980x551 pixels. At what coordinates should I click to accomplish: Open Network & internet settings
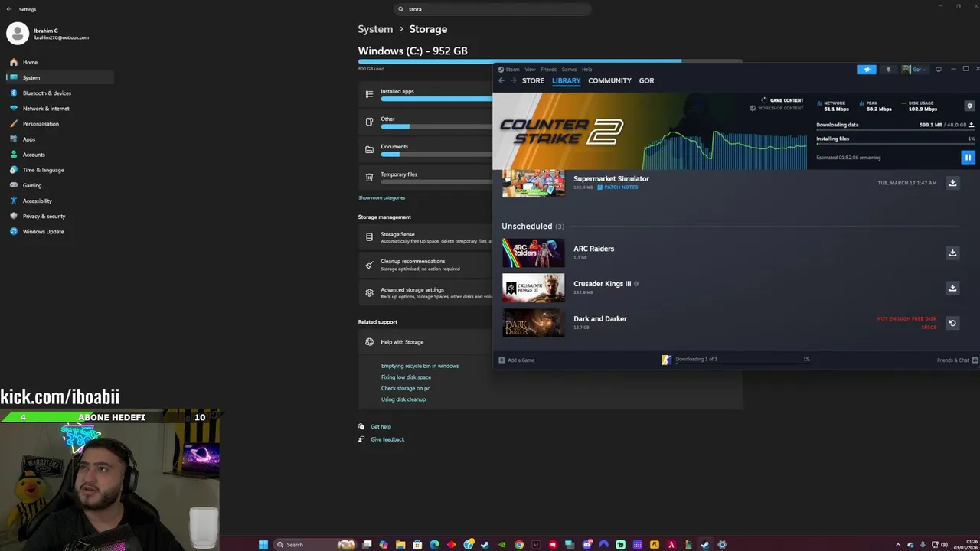pyautogui.click(x=60, y=108)
